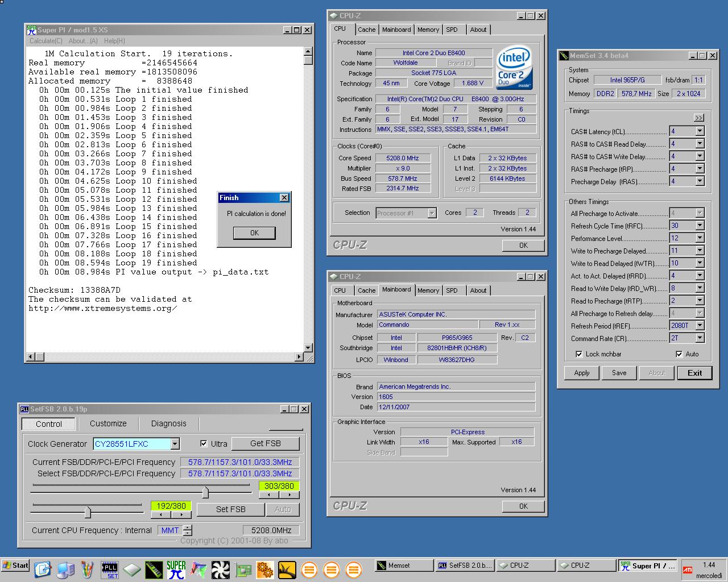The width and height of the screenshot is (728, 582).
Task: Open the CAS# Latency (tCL) dropdown
Action: [x=700, y=131]
